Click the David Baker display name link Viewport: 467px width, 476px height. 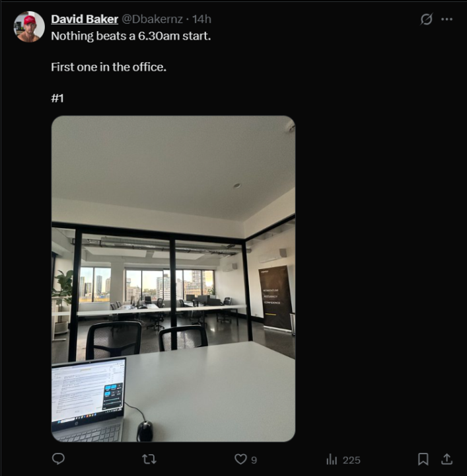pyautogui.click(x=85, y=19)
